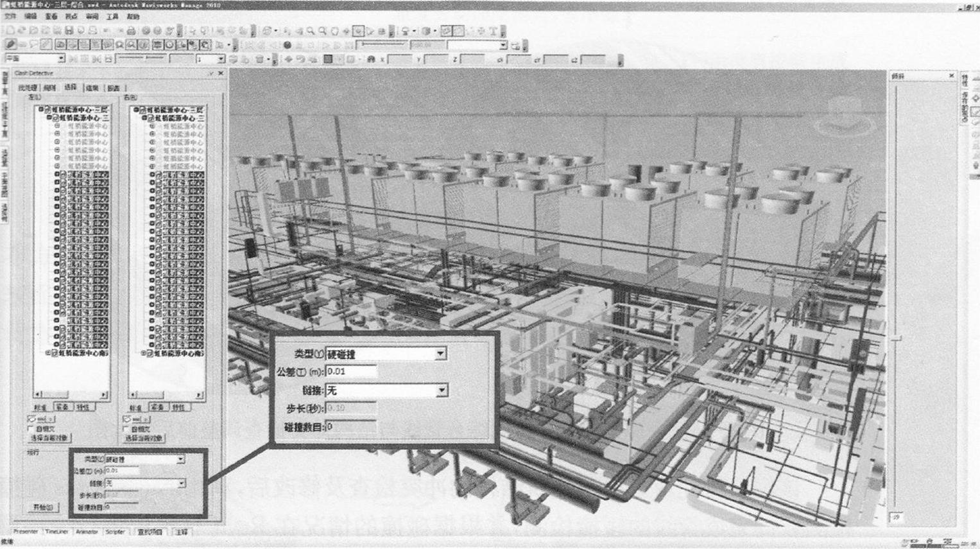Switch to the TimeLiner tab at bottom
Viewport: 980px width, 549px height.
coord(56,532)
